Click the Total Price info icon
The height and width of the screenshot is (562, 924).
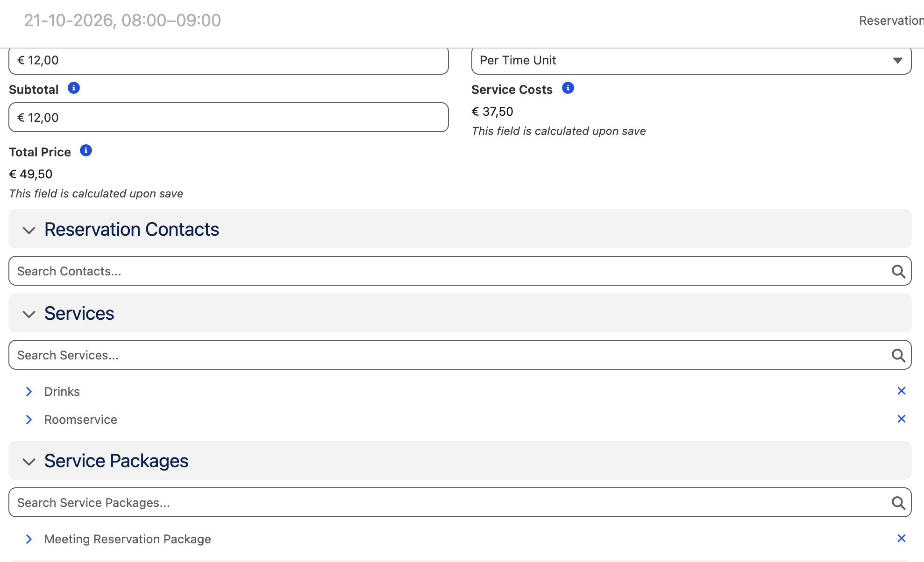pos(86,150)
